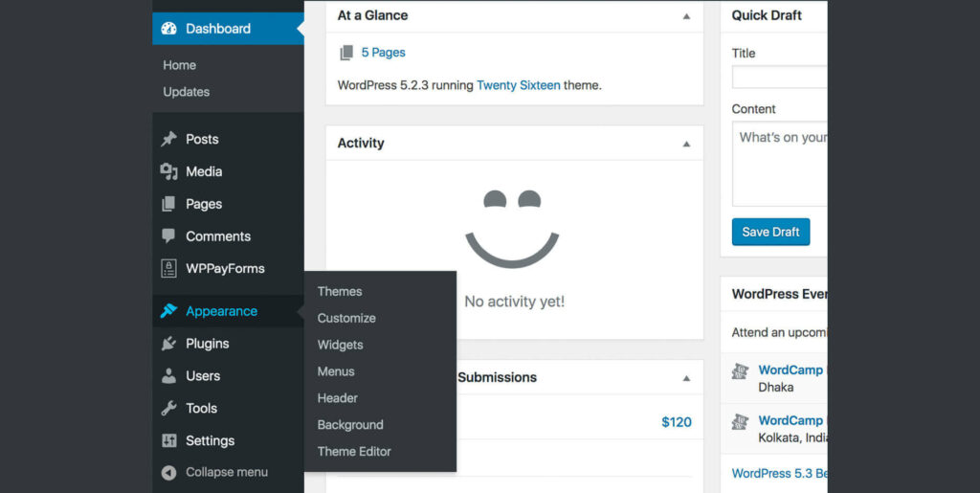Click the WPPayForms icon
Screen dimensions: 980x493
(168, 269)
